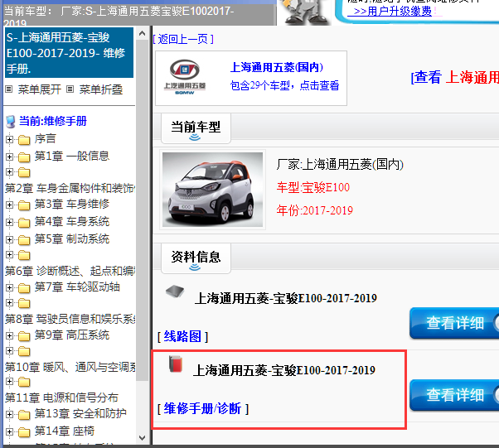499x448 pixels.
Task: Click folder icon above 第10章 暖风
Action: click(24, 351)
